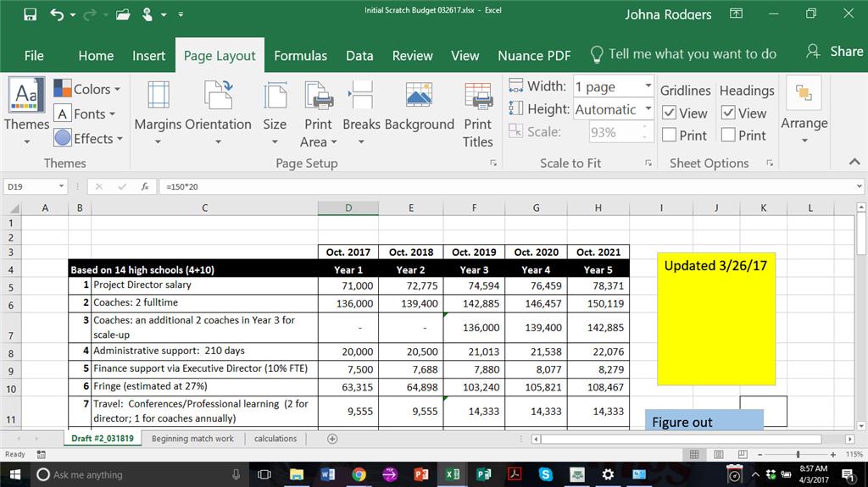Viewport: 868px width, 487px height.
Task: Click the Print Titles icon
Action: coord(478,95)
